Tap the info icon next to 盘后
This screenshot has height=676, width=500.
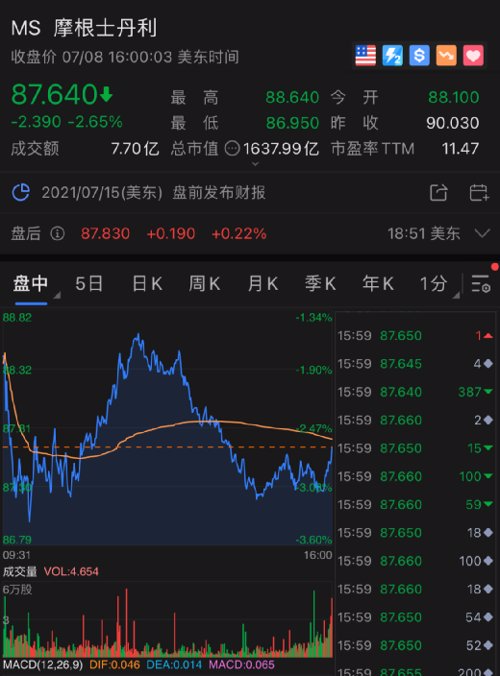[57, 234]
